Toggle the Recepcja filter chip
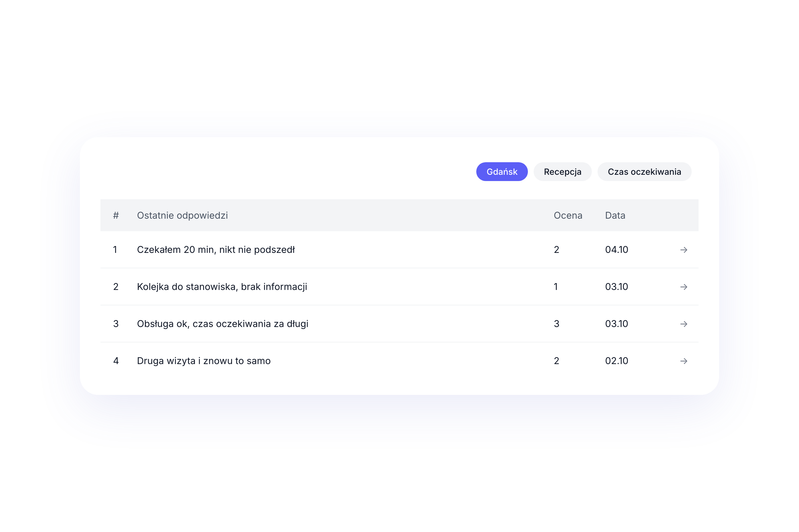The height and width of the screenshot is (532, 799). tap(562, 172)
